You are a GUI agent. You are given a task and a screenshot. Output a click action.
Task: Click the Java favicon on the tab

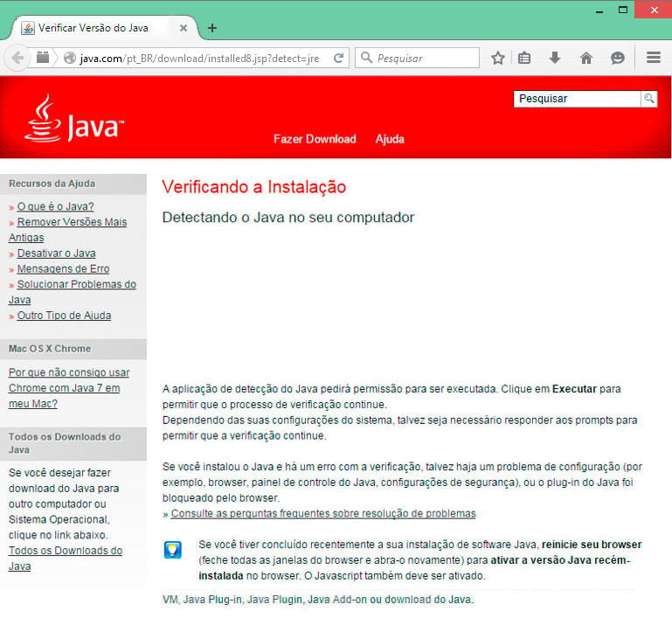[28, 28]
